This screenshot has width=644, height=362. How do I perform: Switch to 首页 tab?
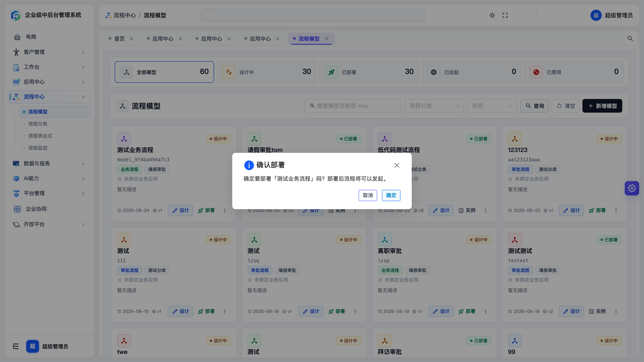(119, 39)
